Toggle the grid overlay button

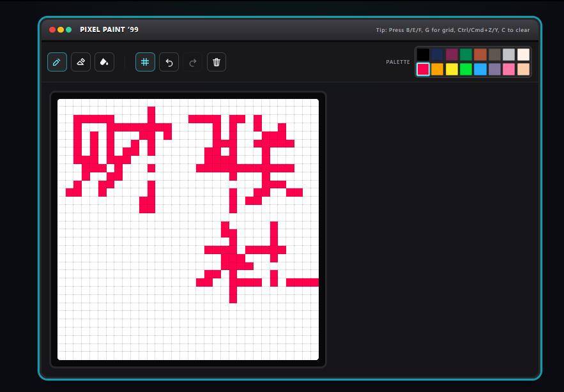[145, 62]
